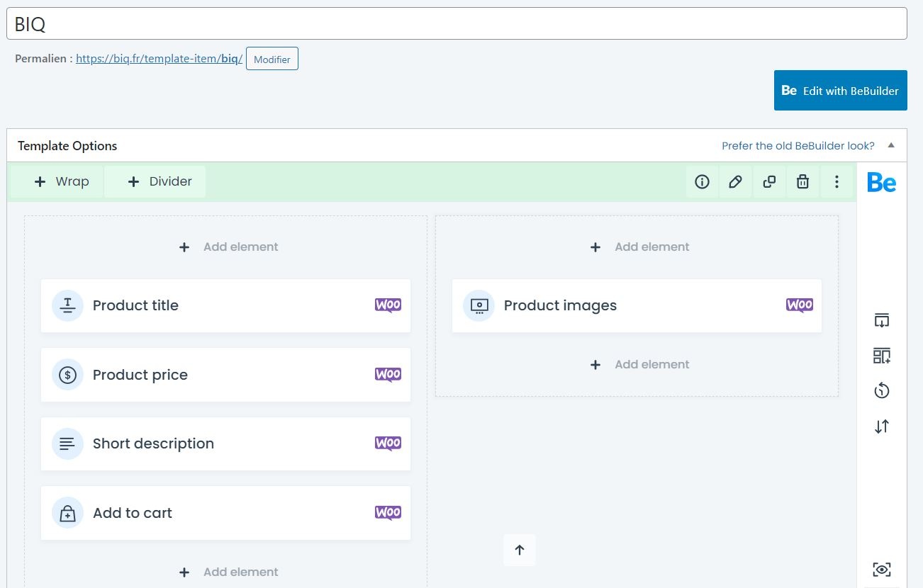
Task: Collapse the Template Options panel triangle
Action: tap(891, 145)
